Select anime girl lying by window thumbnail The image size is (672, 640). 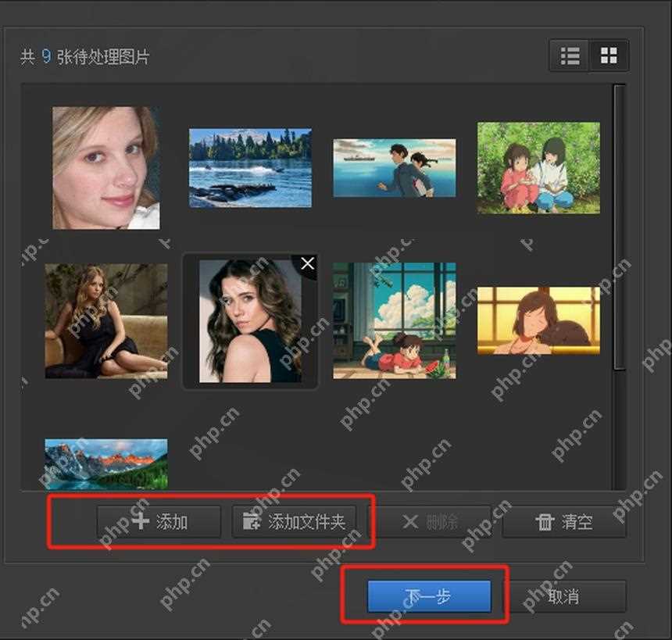395,321
